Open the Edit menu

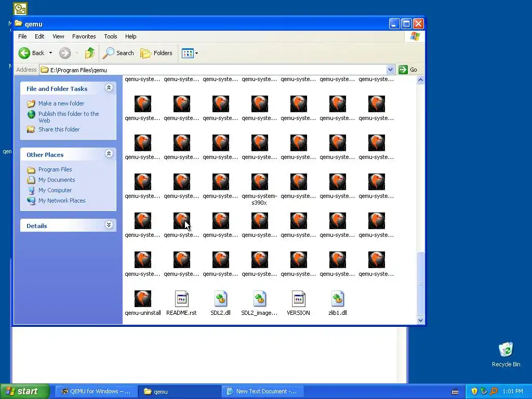coord(39,36)
